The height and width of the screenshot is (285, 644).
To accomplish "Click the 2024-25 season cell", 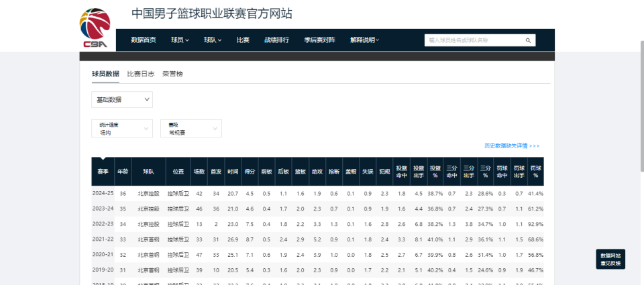I will [x=103, y=193].
